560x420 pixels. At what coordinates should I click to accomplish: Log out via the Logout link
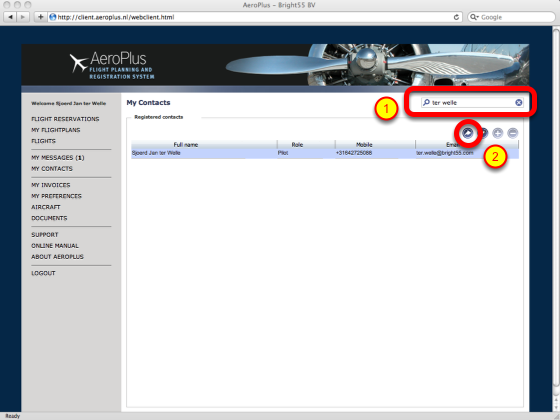[x=43, y=273]
